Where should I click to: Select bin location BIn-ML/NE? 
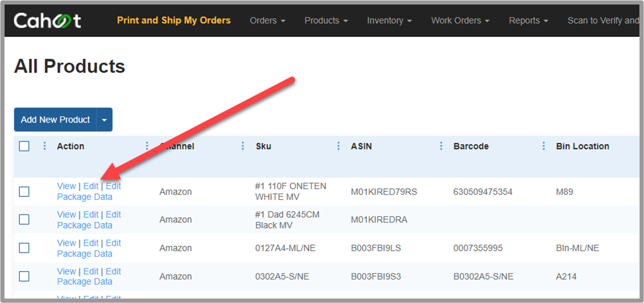[x=577, y=248]
